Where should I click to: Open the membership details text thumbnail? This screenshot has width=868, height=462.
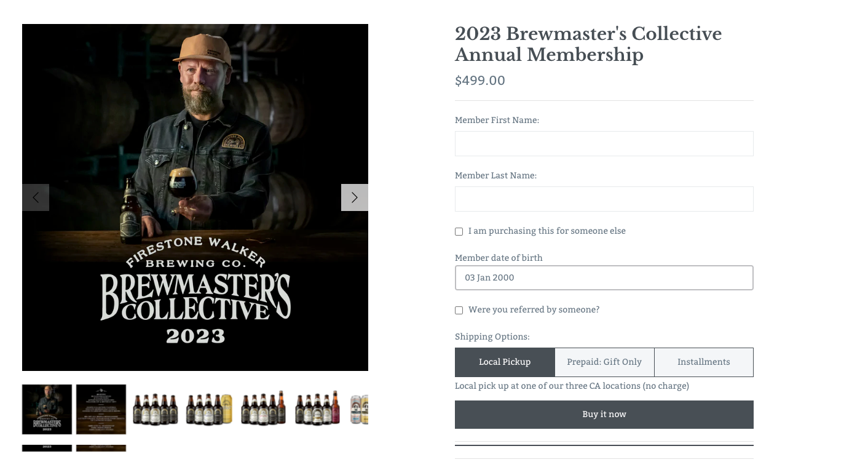101,409
